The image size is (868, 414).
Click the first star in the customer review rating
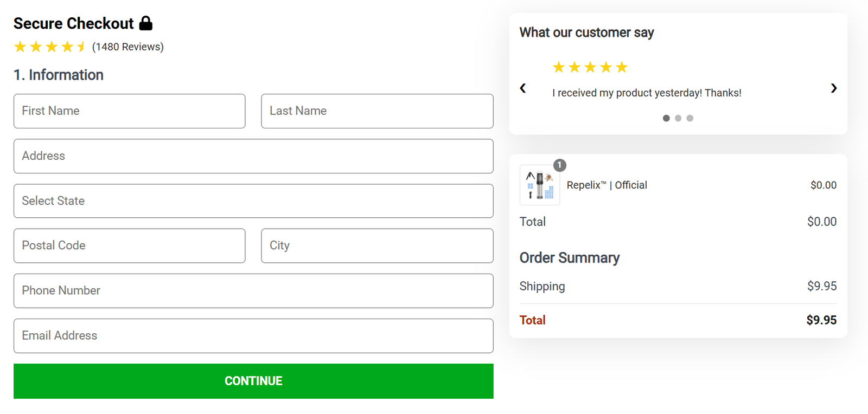pyautogui.click(x=559, y=67)
